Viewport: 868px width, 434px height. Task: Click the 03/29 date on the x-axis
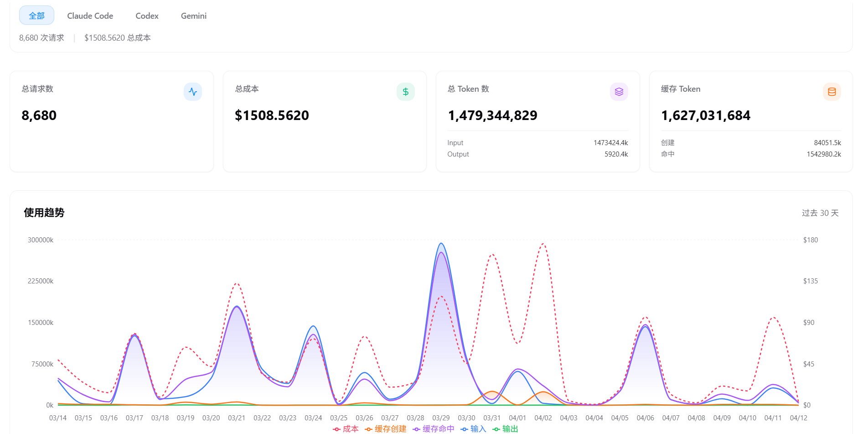tap(441, 418)
